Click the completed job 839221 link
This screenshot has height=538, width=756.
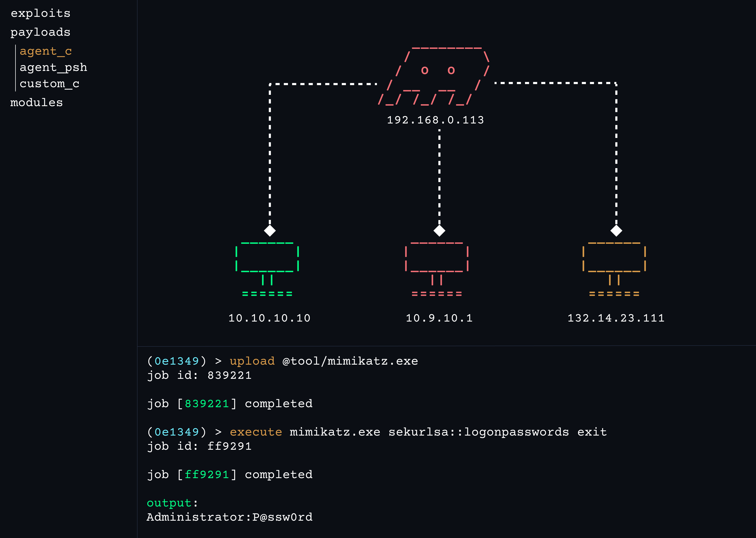pos(207,403)
